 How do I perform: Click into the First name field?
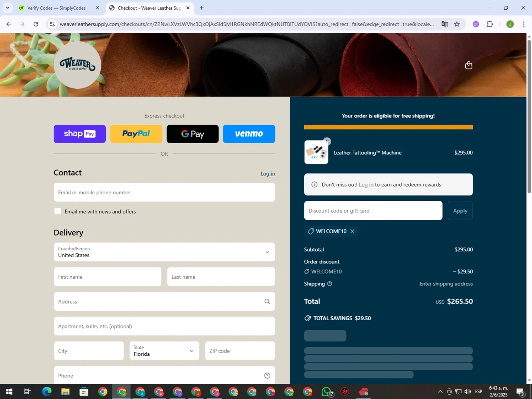tap(107, 277)
